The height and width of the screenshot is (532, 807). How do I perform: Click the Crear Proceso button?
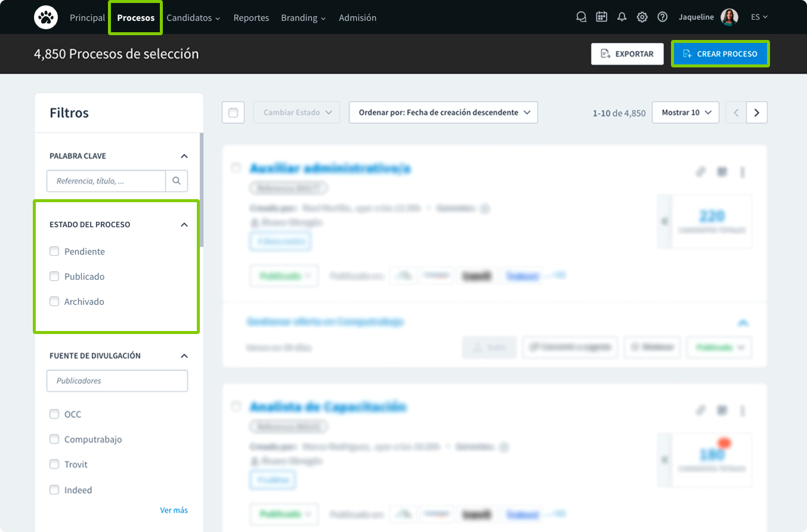721,54
